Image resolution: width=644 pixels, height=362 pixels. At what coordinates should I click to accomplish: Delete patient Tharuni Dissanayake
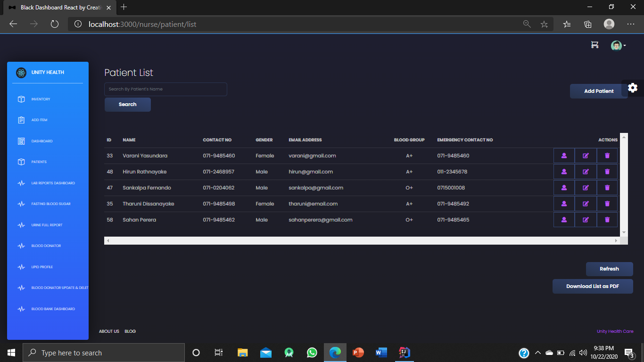coord(607,204)
